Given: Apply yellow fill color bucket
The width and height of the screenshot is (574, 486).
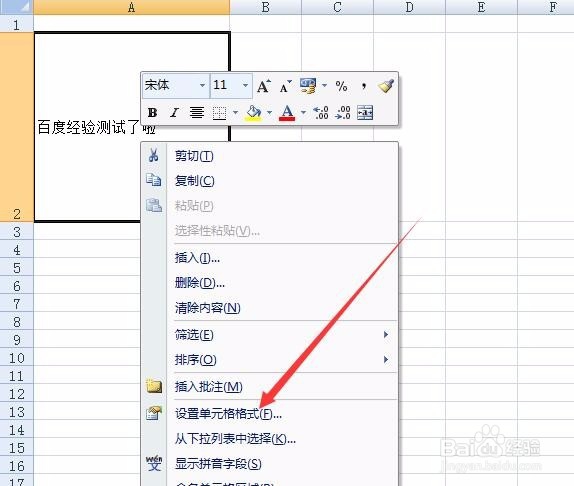Looking at the screenshot, I should coord(254,113).
